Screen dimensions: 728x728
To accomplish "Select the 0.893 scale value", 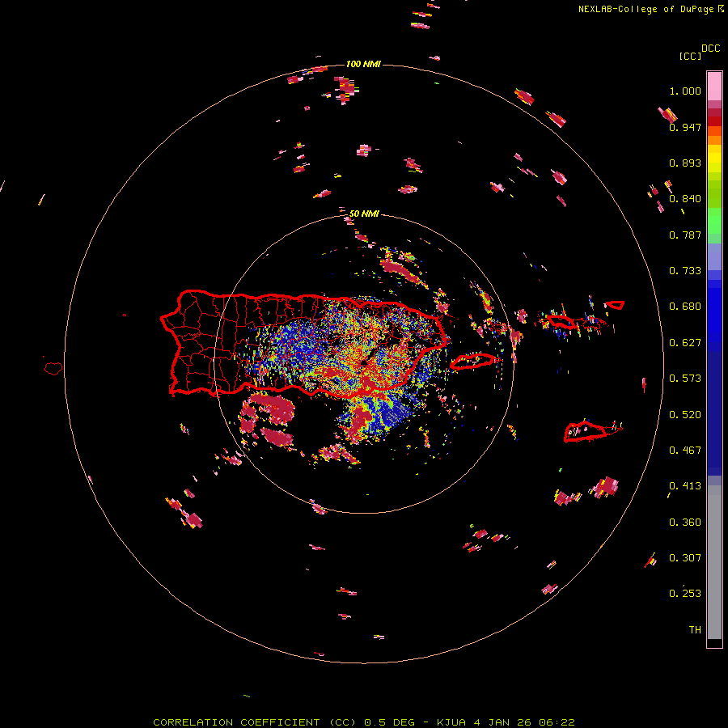I will pyautogui.click(x=685, y=163).
